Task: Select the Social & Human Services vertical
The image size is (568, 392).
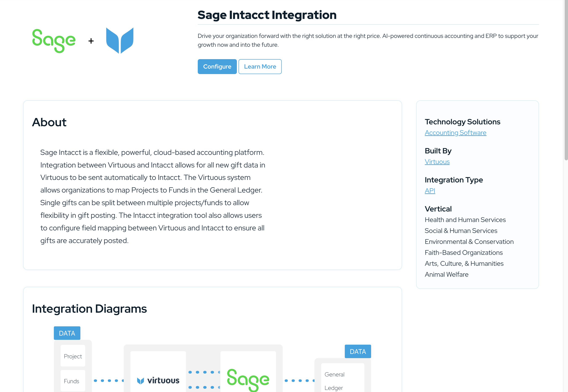Action: click(461, 231)
